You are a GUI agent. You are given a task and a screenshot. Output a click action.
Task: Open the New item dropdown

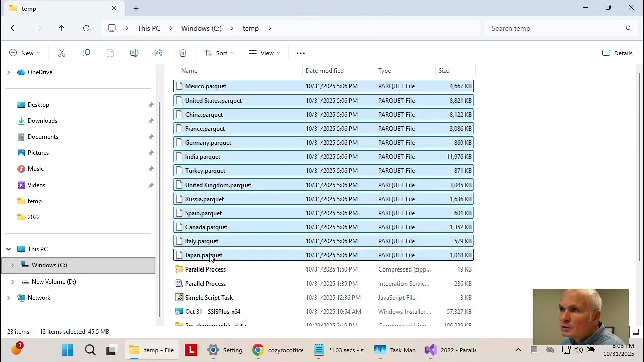coord(24,53)
